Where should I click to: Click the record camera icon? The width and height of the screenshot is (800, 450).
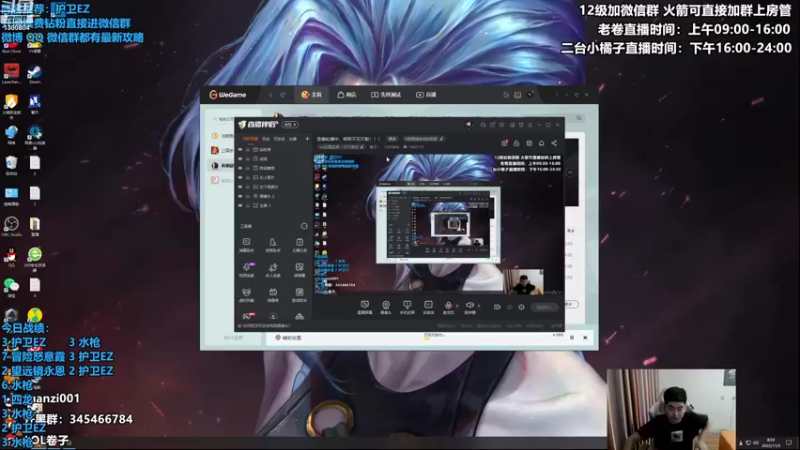[497, 307]
